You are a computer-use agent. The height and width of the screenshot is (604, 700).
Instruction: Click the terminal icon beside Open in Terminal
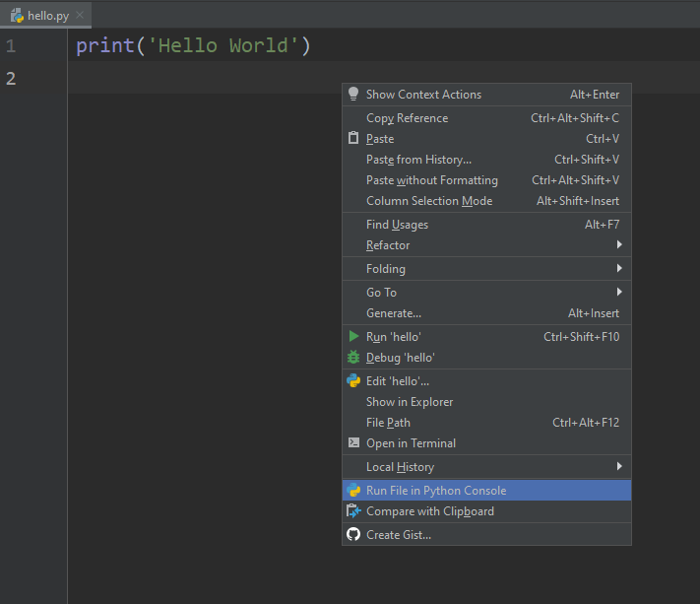pyautogui.click(x=353, y=443)
